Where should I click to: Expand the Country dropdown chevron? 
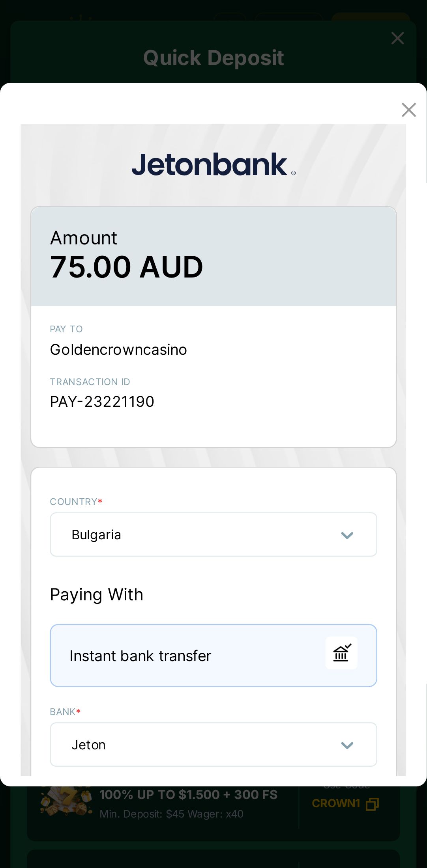pyautogui.click(x=347, y=535)
